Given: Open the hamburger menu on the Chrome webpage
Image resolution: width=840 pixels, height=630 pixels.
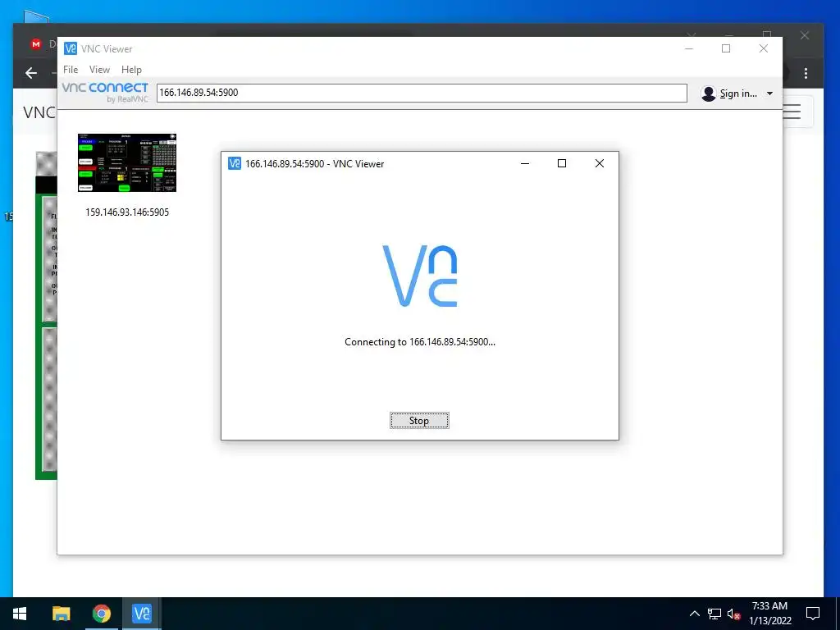Looking at the screenshot, I should click(x=792, y=112).
